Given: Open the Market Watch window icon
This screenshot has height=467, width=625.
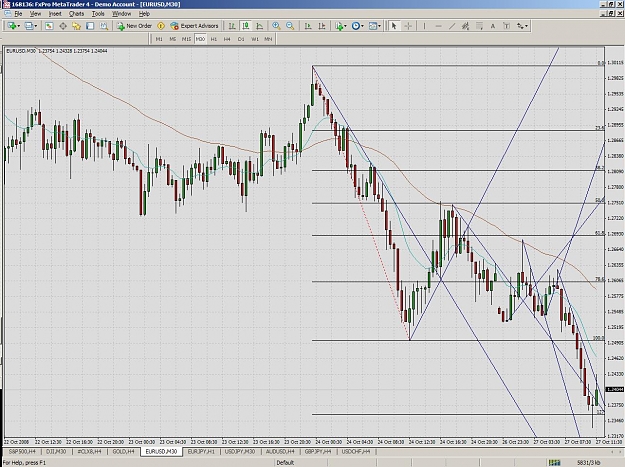Looking at the screenshot, I should pos(49,26).
